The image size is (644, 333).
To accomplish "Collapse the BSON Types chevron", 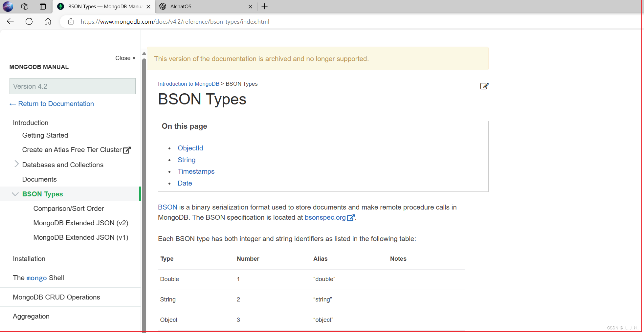I will tap(15, 194).
